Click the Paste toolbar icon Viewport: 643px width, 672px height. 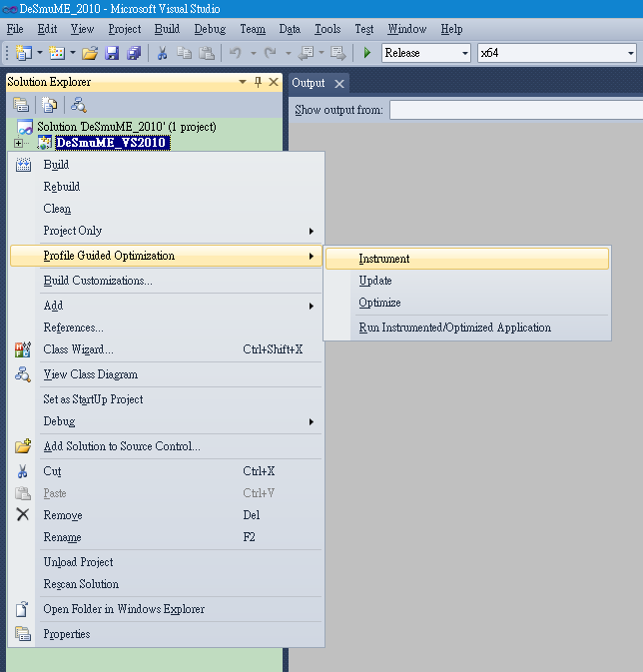[x=207, y=53]
